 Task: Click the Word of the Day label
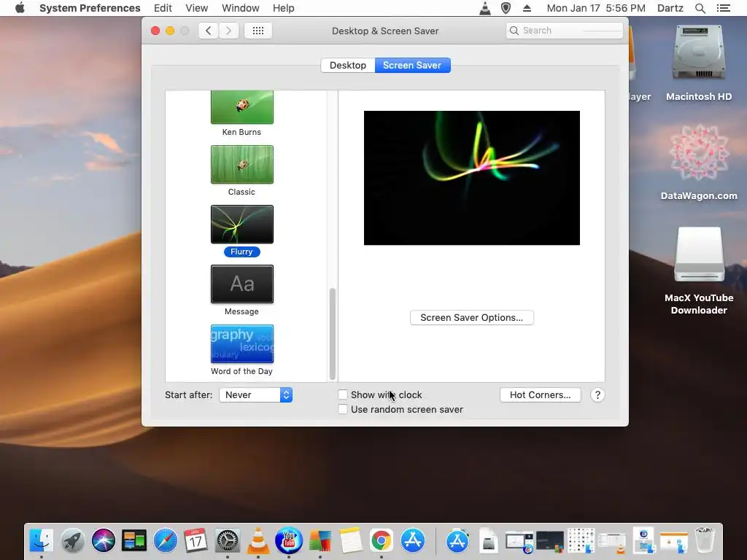[x=241, y=371]
